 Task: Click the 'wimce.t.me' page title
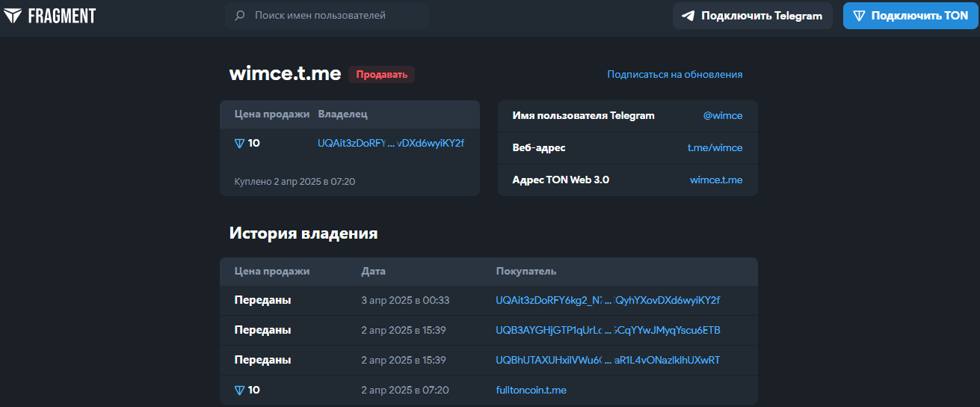pyautogui.click(x=285, y=73)
